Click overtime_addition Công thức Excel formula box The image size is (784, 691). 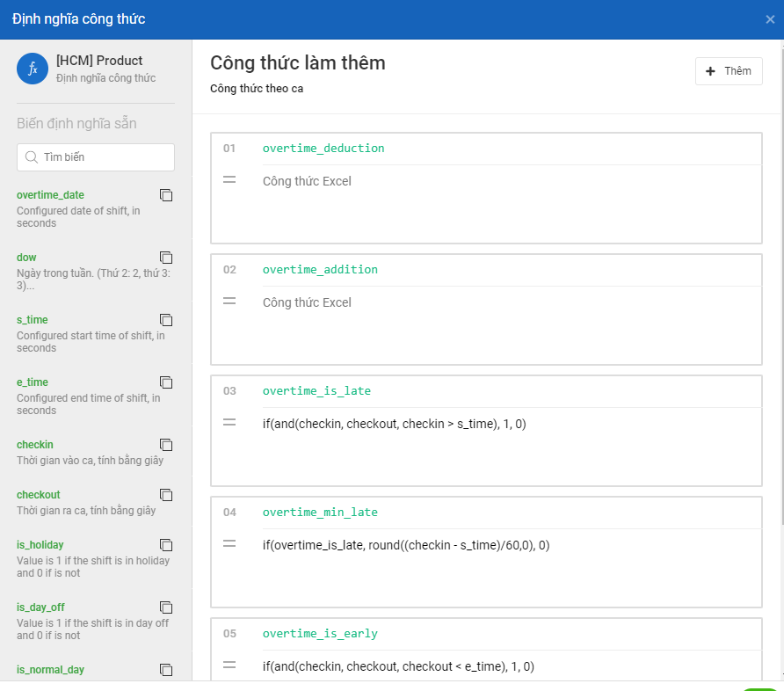pyautogui.click(x=512, y=325)
